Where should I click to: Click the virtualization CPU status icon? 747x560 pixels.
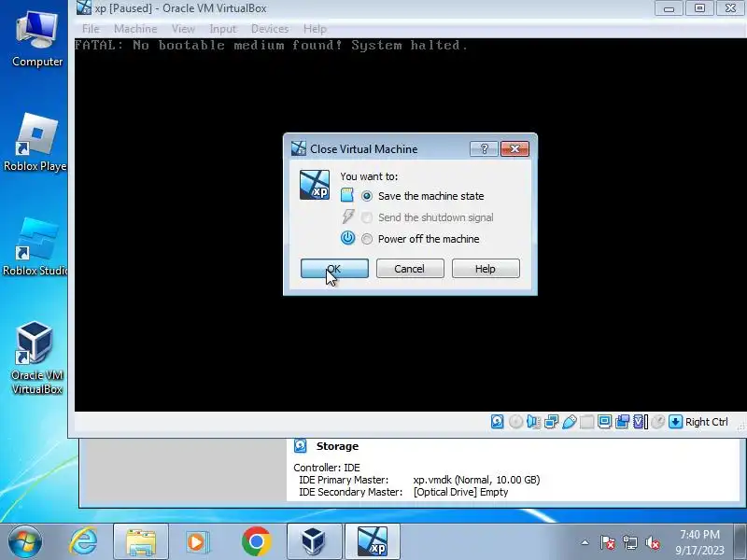[x=640, y=422]
